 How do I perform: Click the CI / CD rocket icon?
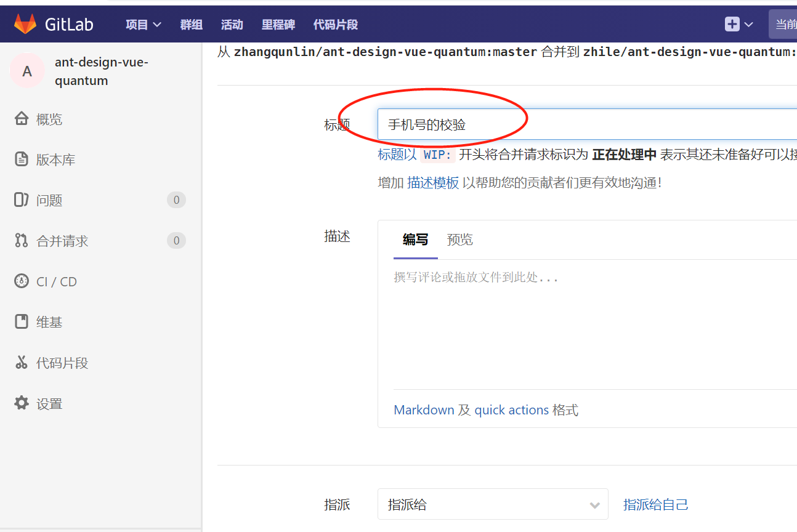(22, 281)
